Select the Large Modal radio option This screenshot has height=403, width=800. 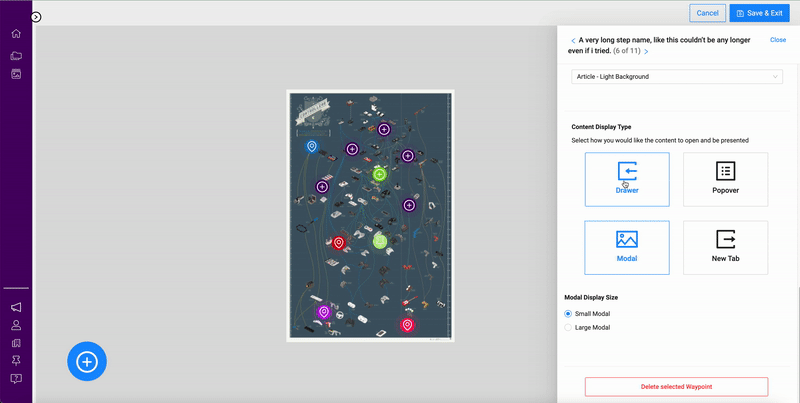click(x=569, y=327)
